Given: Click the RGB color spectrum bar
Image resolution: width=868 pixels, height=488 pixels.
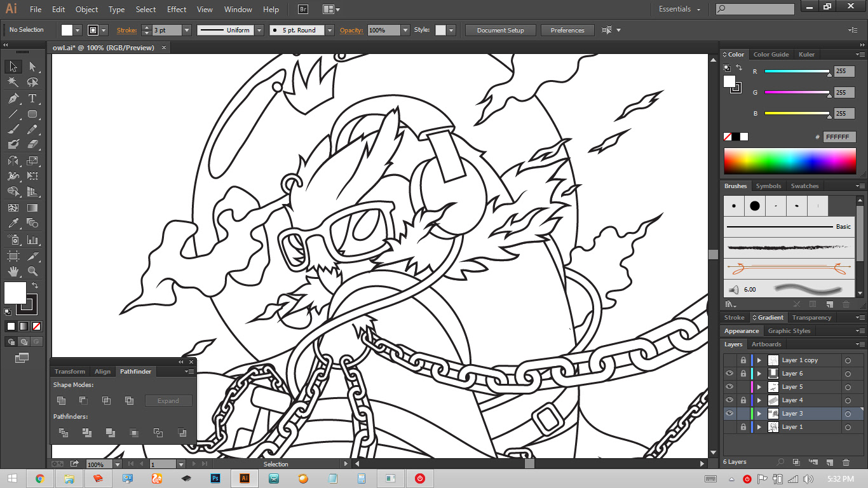Looking at the screenshot, I should [x=790, y=161].
